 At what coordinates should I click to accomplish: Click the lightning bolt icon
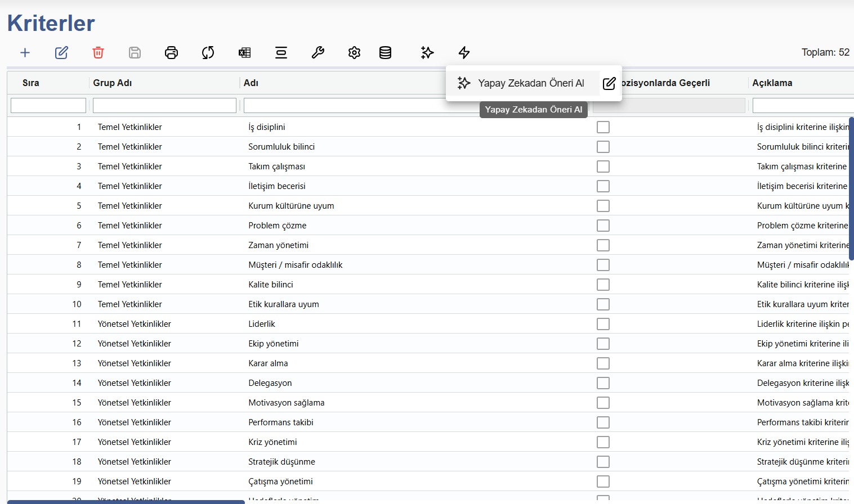pos(464,53)
